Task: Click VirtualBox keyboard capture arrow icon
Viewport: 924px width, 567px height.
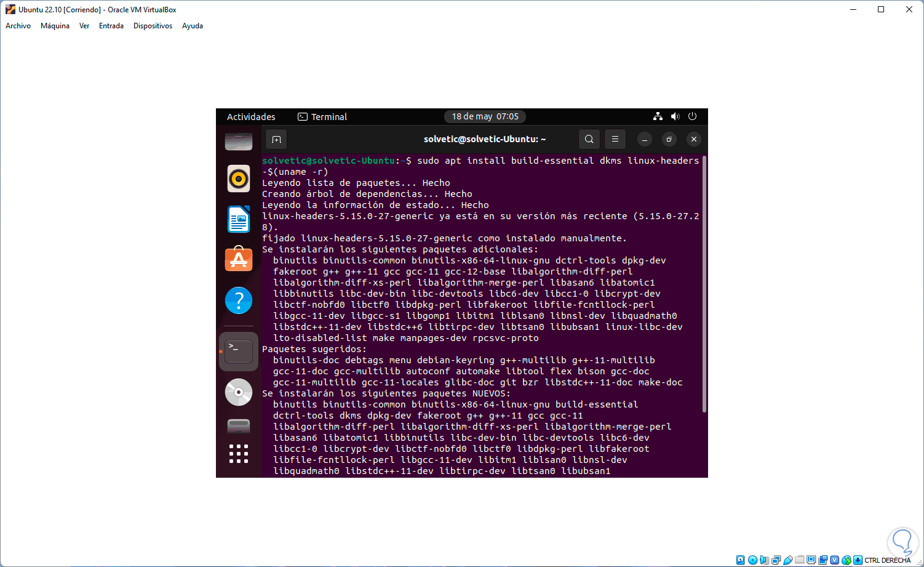Action: pyautogui.click(x=858, y=560)
